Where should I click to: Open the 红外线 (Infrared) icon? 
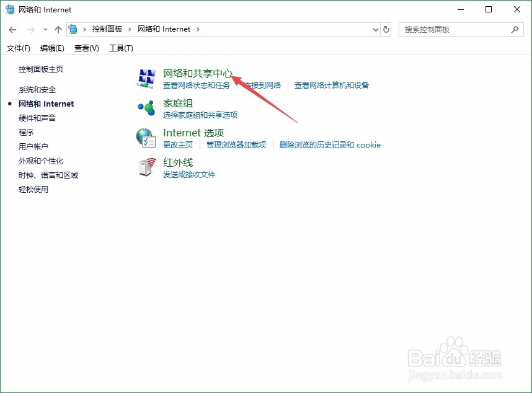coord(146,167)
